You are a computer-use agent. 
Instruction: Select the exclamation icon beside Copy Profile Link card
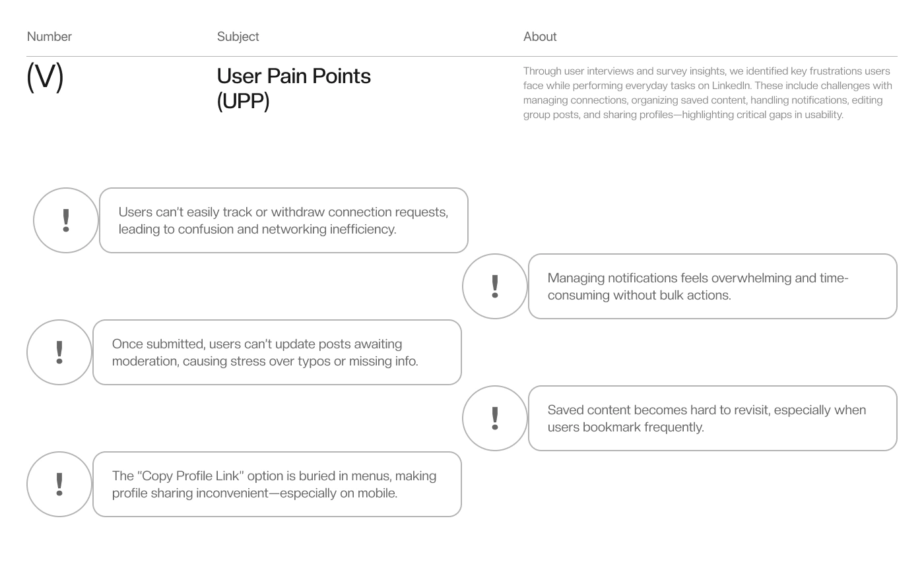[59, 484]
